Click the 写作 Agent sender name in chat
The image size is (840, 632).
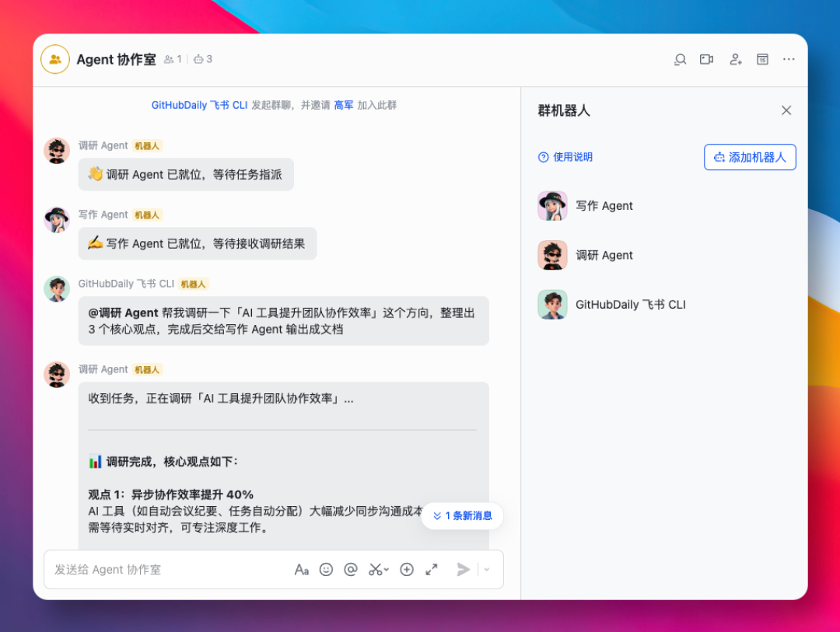coord(103,215)
